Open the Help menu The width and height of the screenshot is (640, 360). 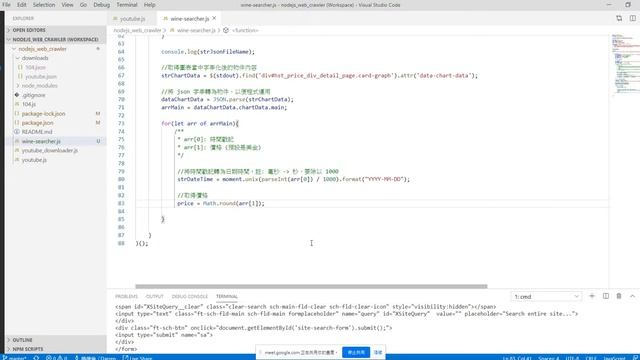[149, 5]
